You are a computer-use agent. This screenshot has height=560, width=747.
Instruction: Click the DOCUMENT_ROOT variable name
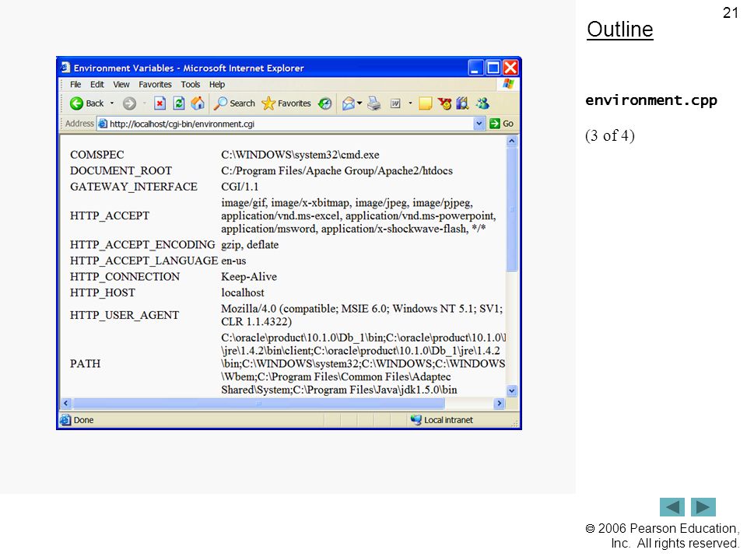click(121, 170)
